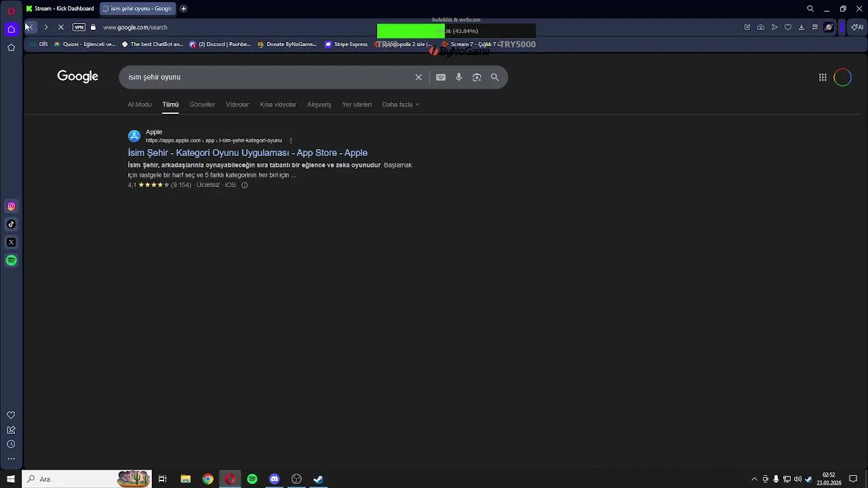Open Task View on the taskbar
The height and width of the screenshot is (488, 868).
click(163, 479)
